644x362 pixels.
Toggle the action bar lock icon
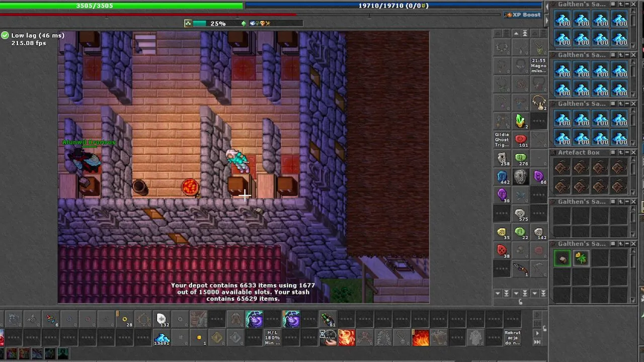(x=544, y=328)
